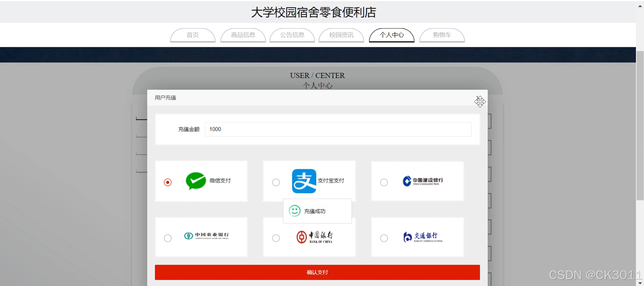This screenshot has height=286, width=644.
Task: Open the 商品信息 navigation tab
Action: [243, 35]
